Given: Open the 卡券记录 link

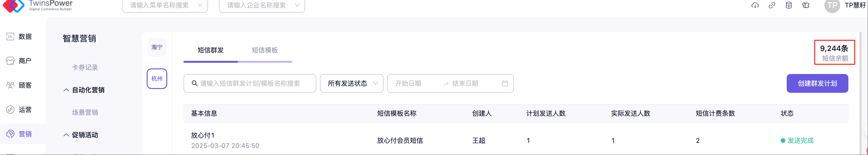Looking at the screenshot, I should [x=85, y=67].
